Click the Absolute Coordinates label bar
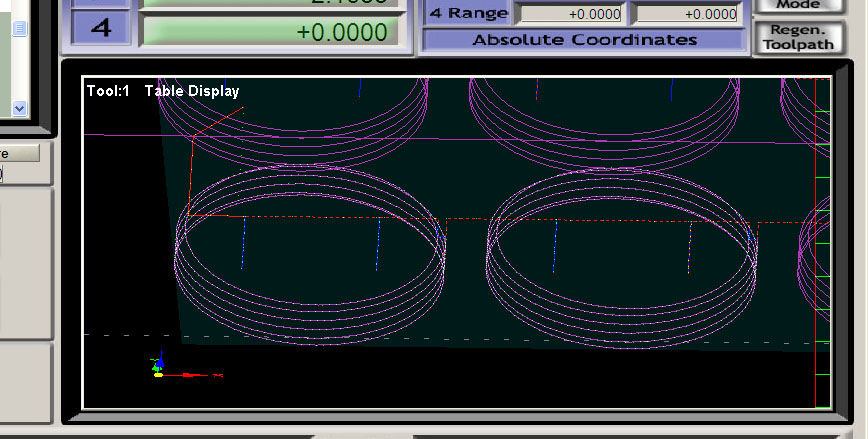 [x=584, y=40]
